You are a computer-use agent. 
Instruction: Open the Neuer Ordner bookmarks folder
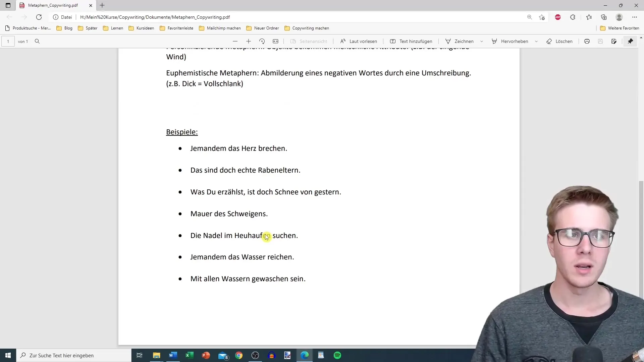[263, 28]
